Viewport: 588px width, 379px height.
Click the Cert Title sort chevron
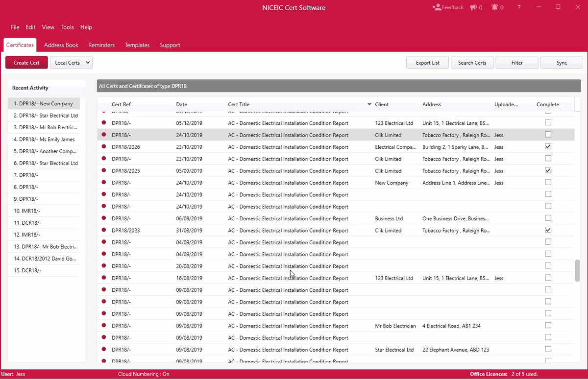click(x=369, y=104)
